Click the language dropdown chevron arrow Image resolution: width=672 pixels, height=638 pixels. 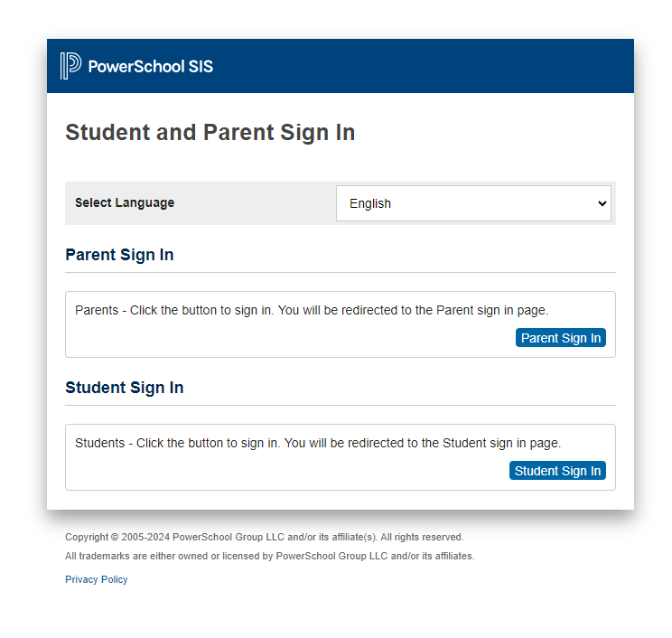(603, 203)
